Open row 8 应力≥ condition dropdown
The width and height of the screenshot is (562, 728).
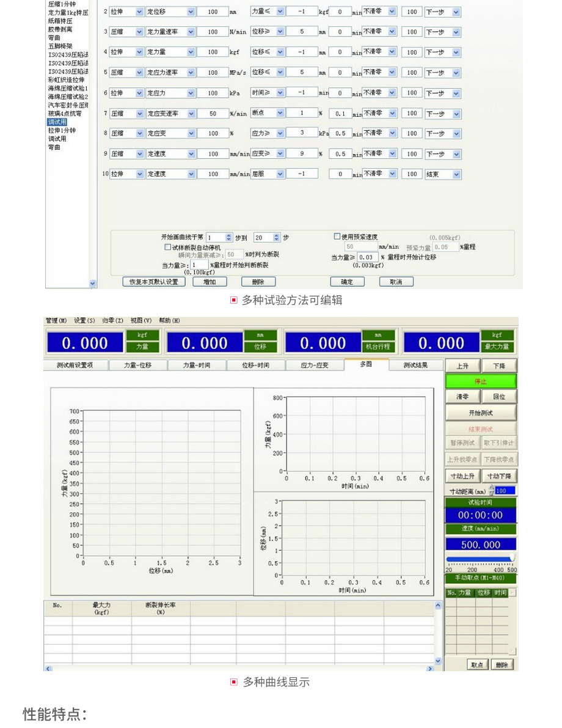(280, 133)
